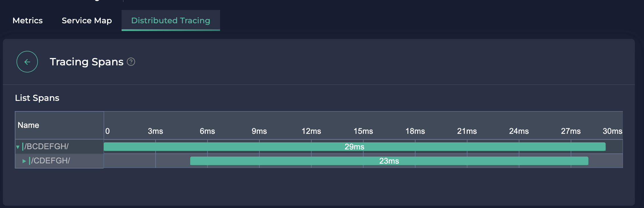Open the Service Map tab
The width and height of the screenshot is (644, 208).
(x=87, y=20)
